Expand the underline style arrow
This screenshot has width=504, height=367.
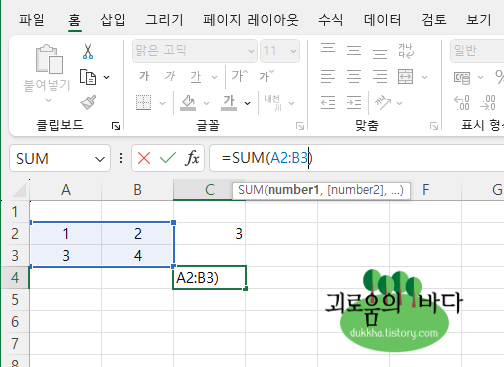point(214,77)
